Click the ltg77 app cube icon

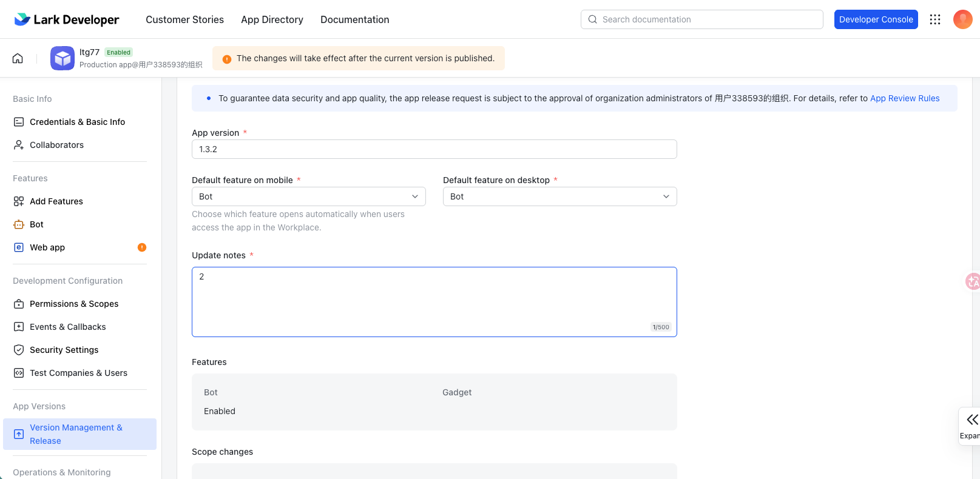click(63, 58)
